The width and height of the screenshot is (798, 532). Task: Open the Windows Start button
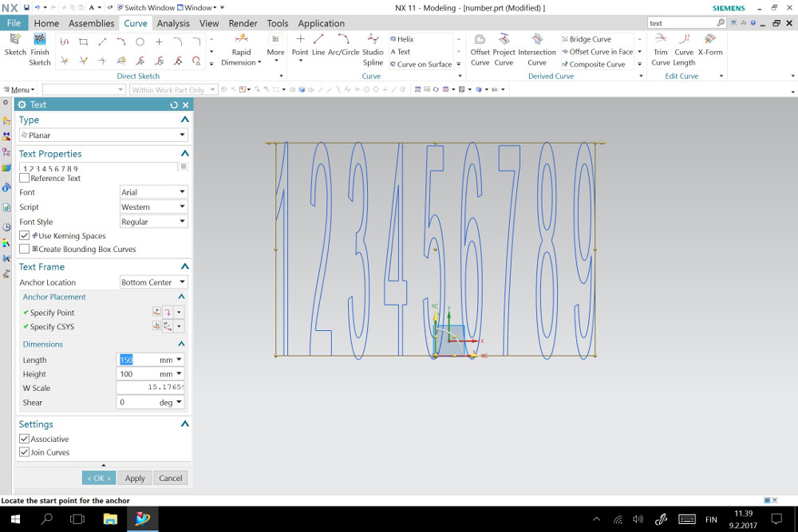(x=14, y=518)
